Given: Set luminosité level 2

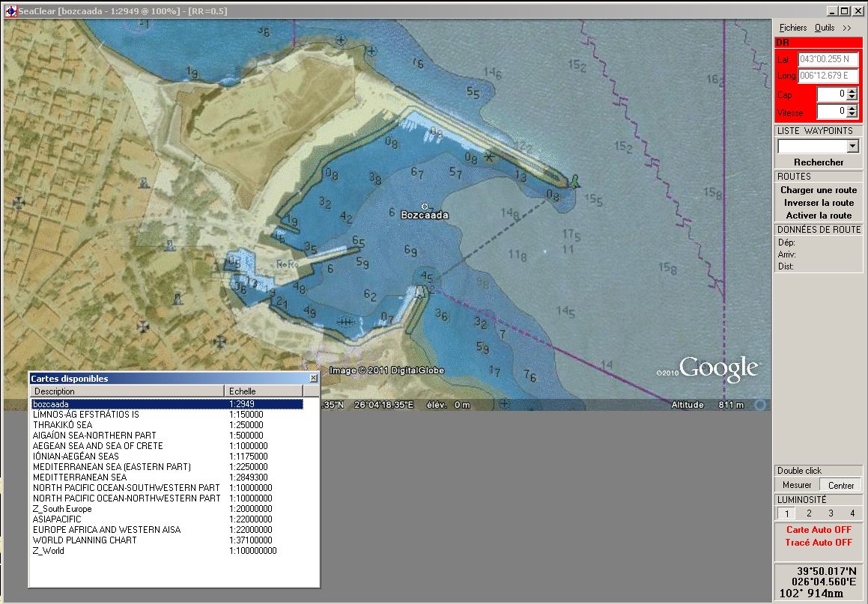Looking at the screenshot, I should pyautogui.click(x=809, y=513).
